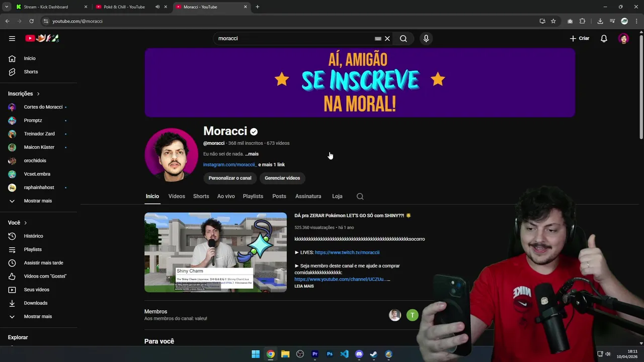Switch to the Loja tab
644x362 pixels.
point(337,196)
